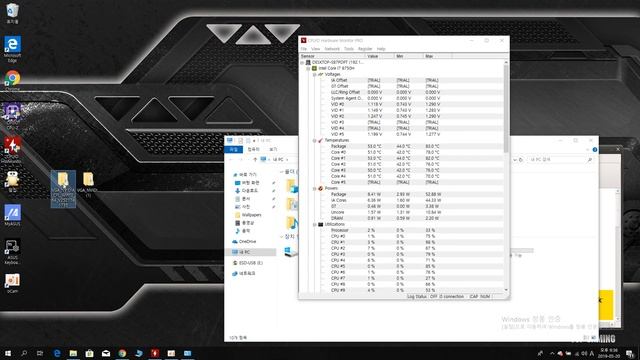Collapse the DESKTOP computer root node

pos(302,63)
